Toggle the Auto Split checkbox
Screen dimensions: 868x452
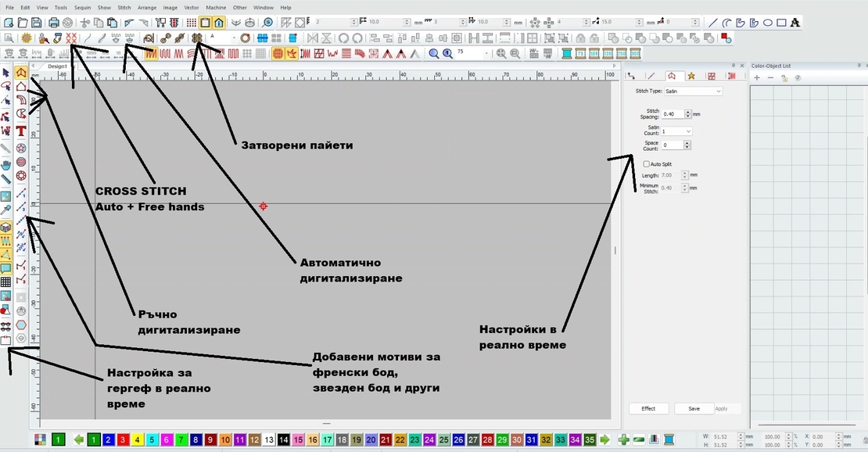647,163
